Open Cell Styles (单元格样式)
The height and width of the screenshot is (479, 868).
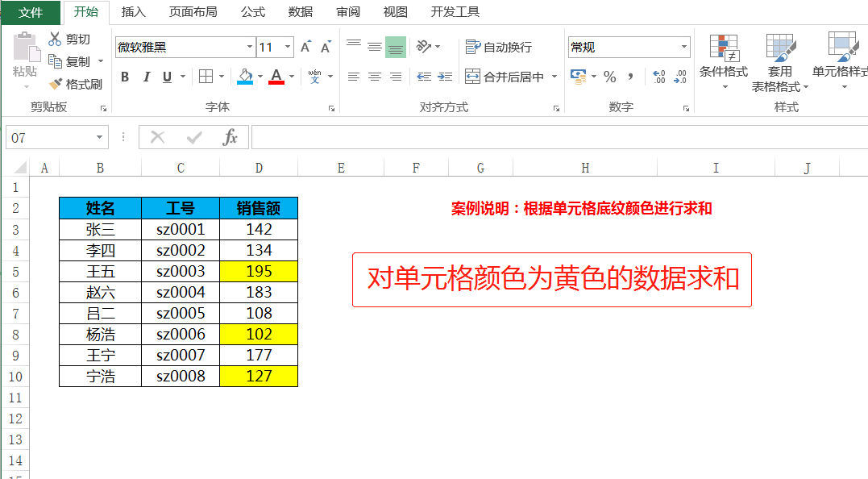[x=841, y=61]
